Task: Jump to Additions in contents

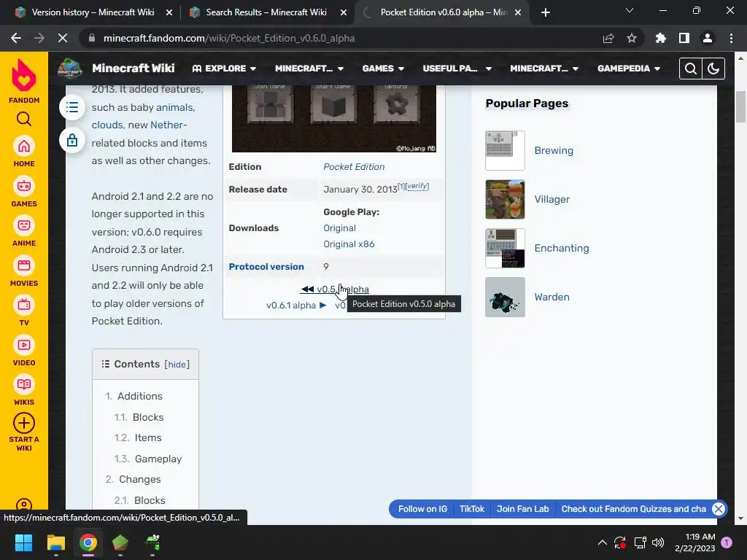Action: [139, 396]
